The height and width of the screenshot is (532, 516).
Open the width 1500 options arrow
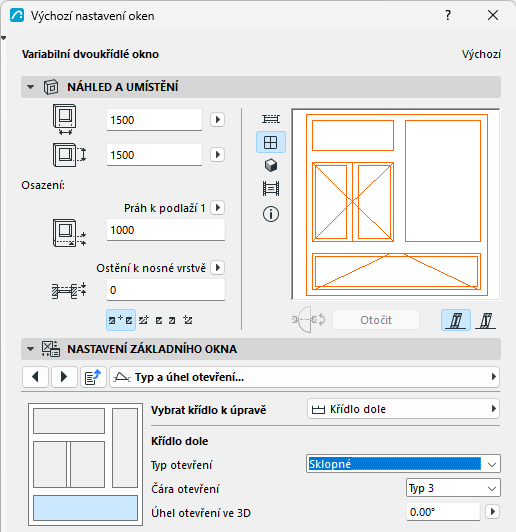point(217,119)
